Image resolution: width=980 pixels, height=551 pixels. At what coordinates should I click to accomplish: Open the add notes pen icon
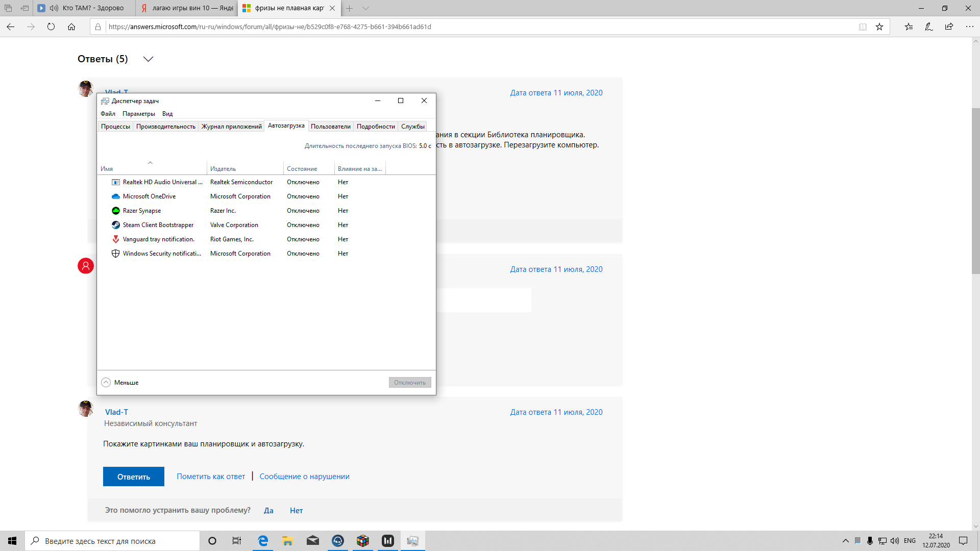click(929, 27)
